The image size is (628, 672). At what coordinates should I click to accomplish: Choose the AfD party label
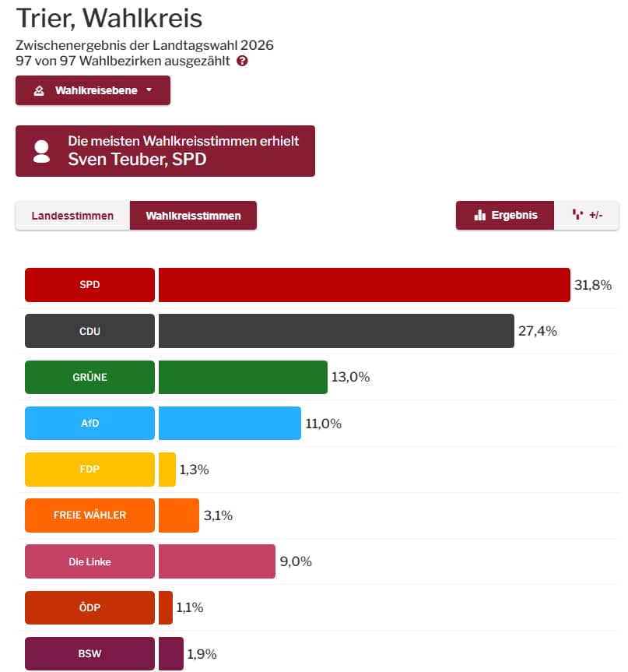pyautogui.click(x=89, y=423)
